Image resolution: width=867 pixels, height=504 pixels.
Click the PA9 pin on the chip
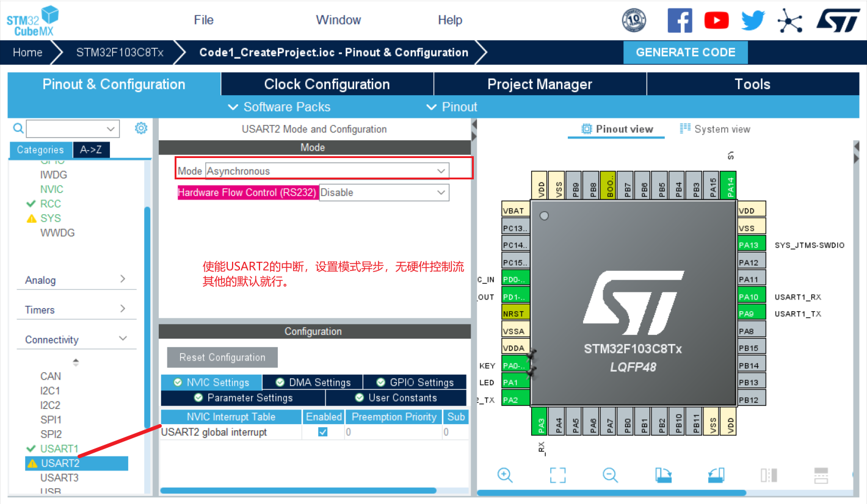pyautogui.click(x=751, y=314)
